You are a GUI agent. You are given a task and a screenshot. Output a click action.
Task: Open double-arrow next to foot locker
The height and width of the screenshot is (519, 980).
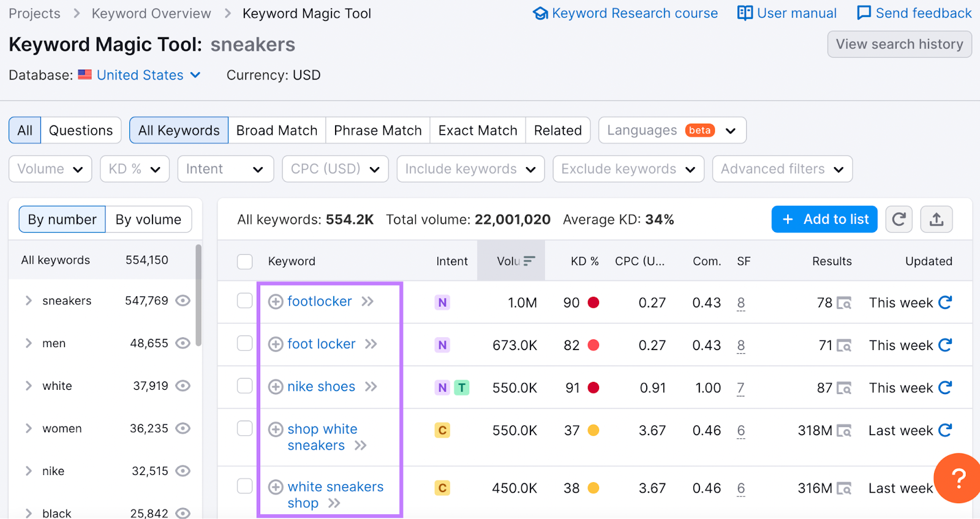point(371,344)
